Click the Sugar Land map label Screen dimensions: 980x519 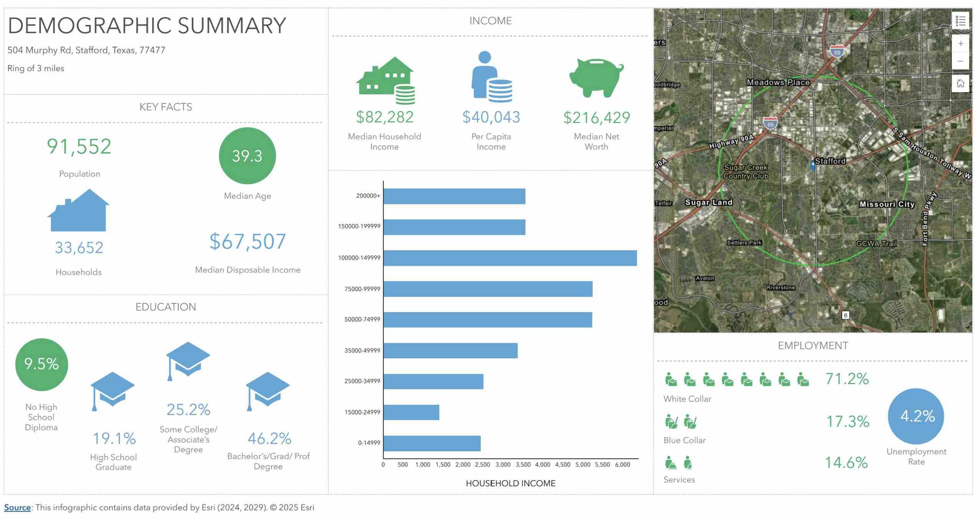[x=708, y=202]
